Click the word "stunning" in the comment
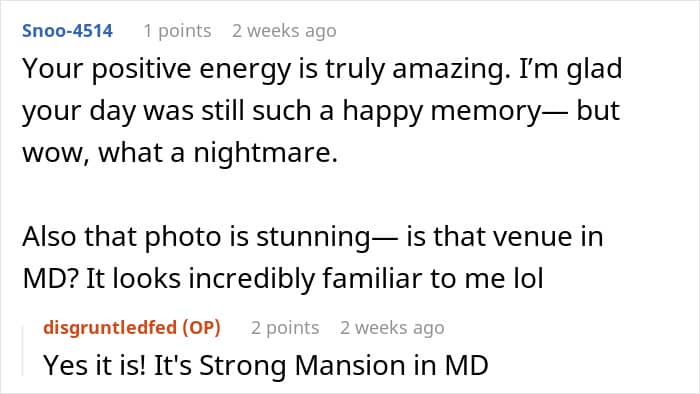This screenshot has height=394, width=700. (313, 237)
